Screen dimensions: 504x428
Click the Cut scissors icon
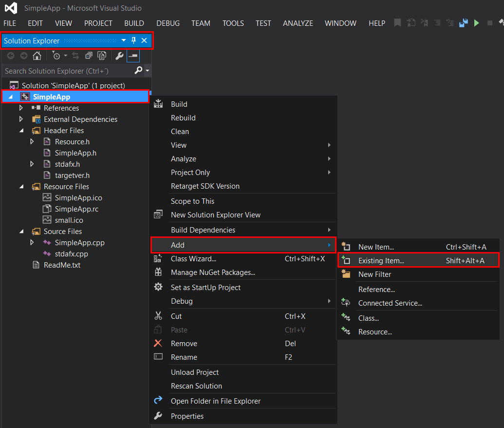[158, 316]
